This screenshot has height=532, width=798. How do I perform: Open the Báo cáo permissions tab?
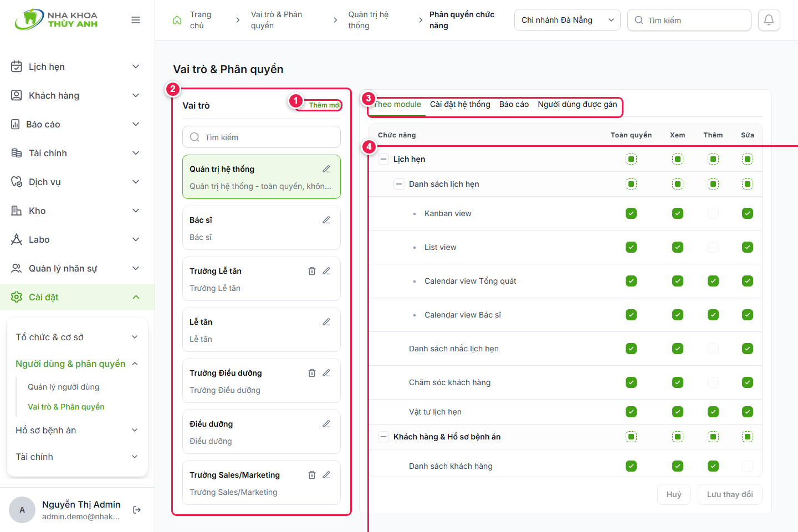click(514, 104)
